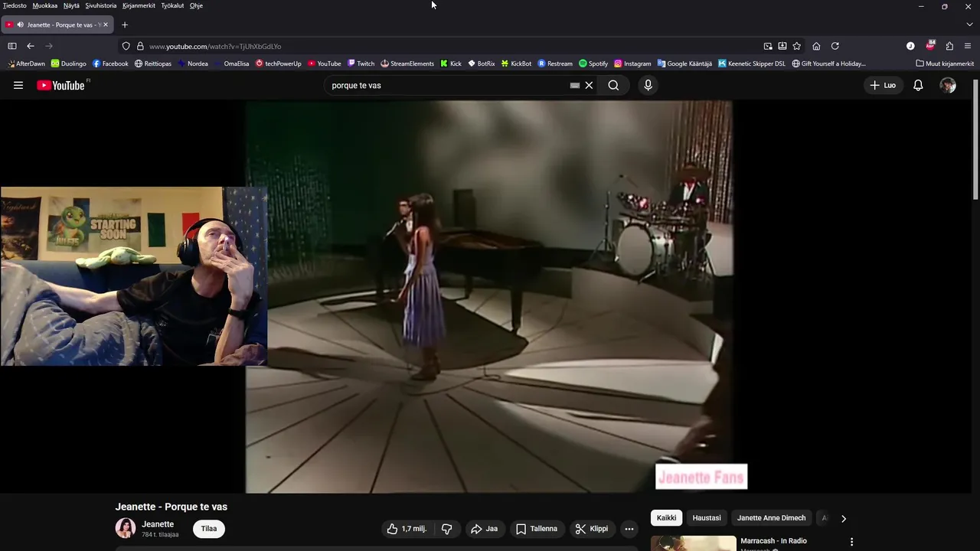
Task: Start voice search with the microphone
Action: click(x=648, y=86)
